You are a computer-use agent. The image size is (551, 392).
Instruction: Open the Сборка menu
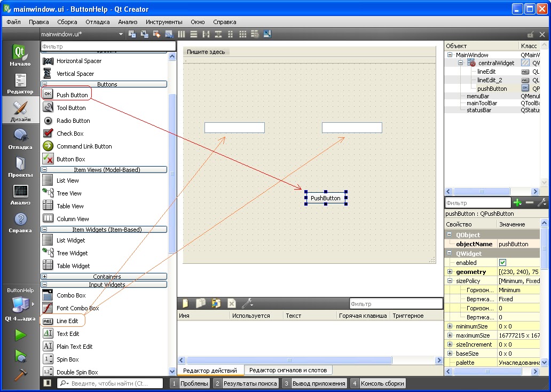click(67, 22)
